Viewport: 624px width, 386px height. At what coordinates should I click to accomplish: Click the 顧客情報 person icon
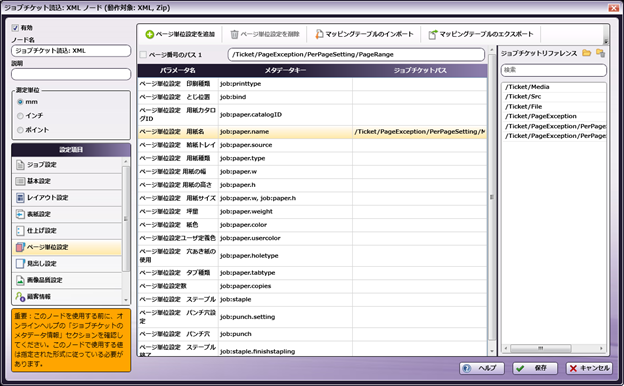(20, 296)
